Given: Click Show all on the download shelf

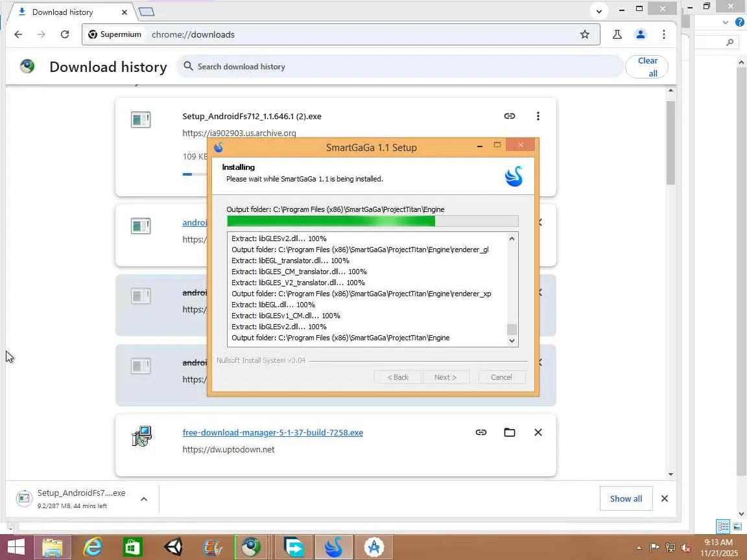Looking at the screenshot, I should [x=626, y=498].
